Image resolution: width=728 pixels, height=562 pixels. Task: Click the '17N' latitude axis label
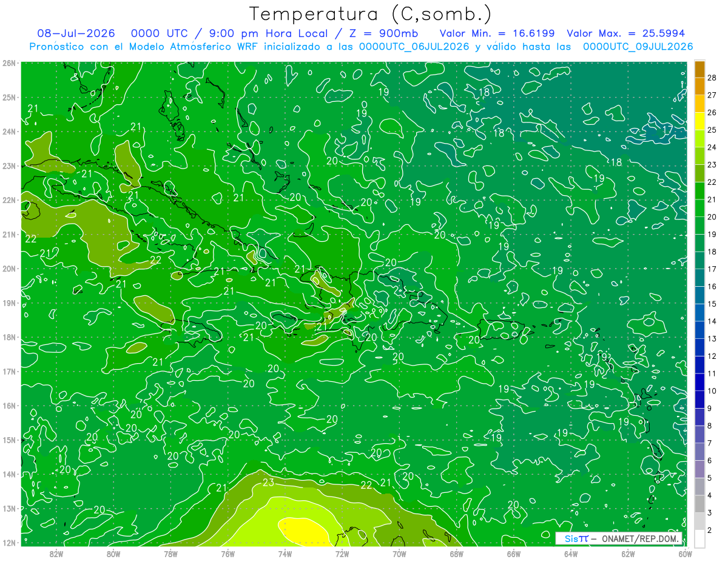pyautogui.click(x=10, y=371)
